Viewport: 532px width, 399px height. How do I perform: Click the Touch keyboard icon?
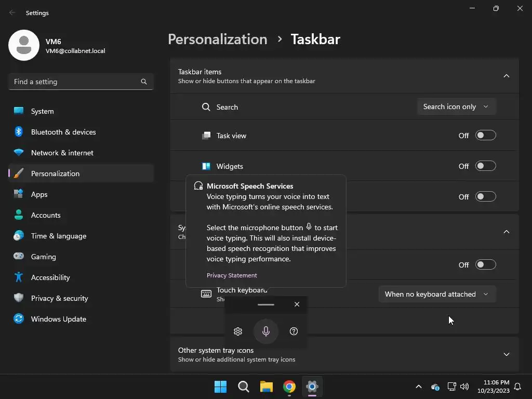click(x=206, y=294)
